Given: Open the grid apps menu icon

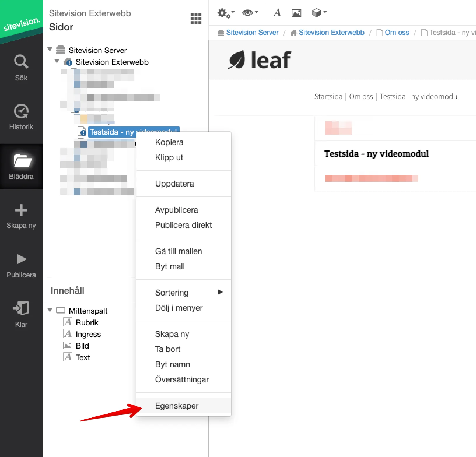Looking at the screenshot, I should tap(196, 19).
